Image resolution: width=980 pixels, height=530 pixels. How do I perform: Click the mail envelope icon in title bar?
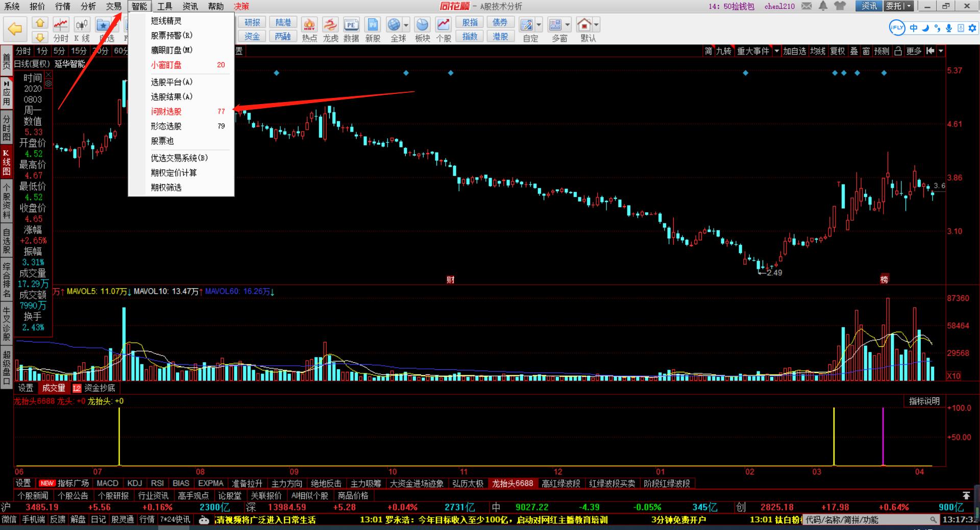pyautogui.click(x=806, y=6)
